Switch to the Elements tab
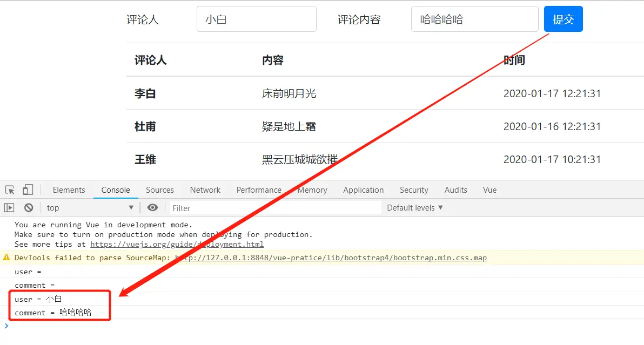The image size is (644, 345). click(69, 190)
